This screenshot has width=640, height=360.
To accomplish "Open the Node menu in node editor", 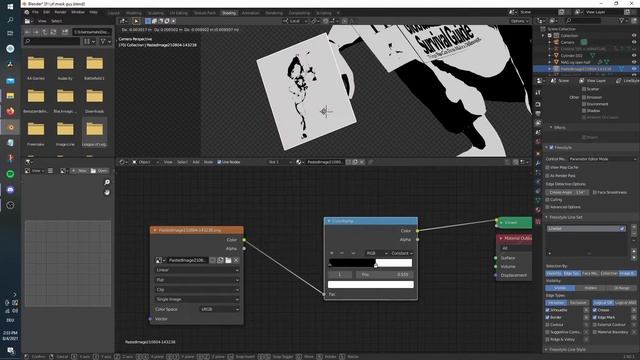I will [x=208, y=162].
